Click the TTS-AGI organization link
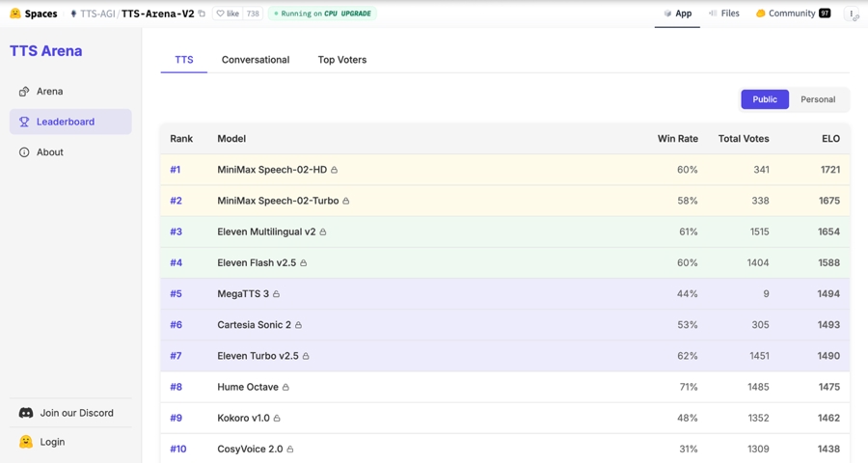Screen dimensions: 868x463 pos(97,14)
